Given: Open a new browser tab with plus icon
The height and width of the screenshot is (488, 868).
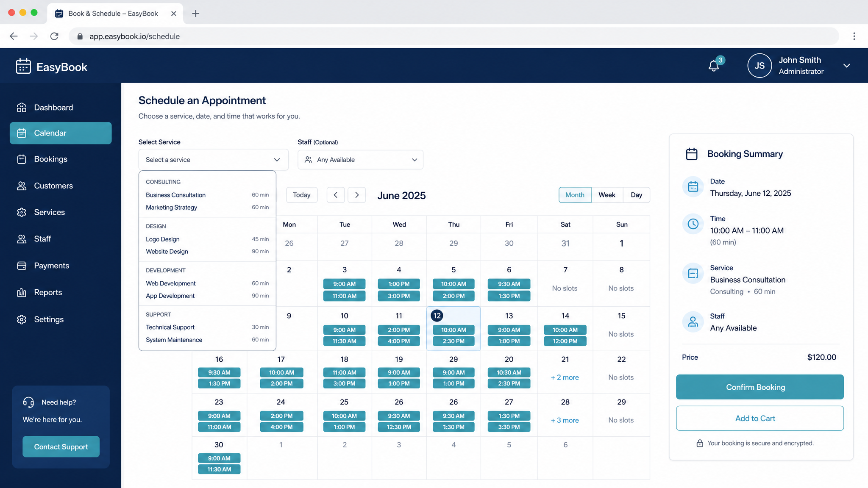Looking at the screenshot, I should click(x=195, y=14).
